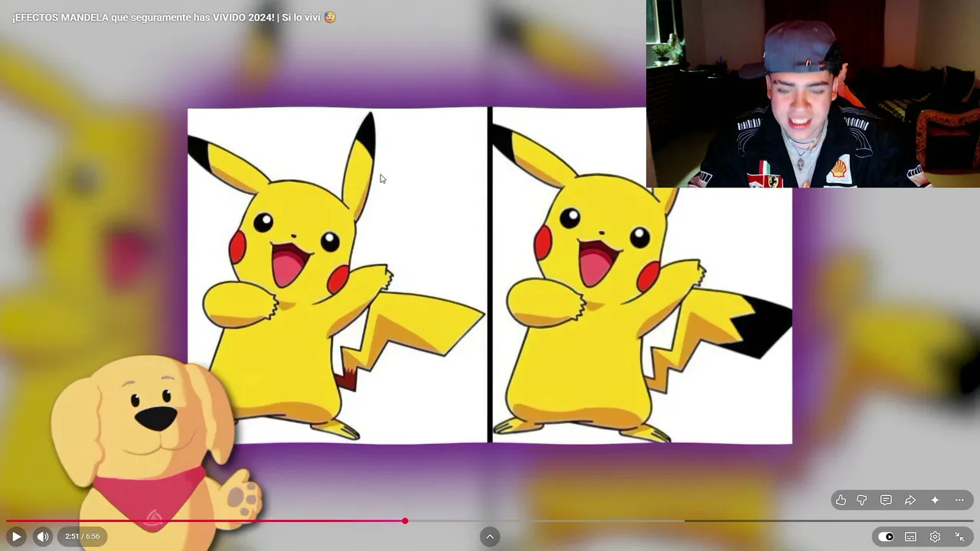Toggle the autoplay switch
The height and width of the screenshot is (551, 980).
click(x=886, y=536)
